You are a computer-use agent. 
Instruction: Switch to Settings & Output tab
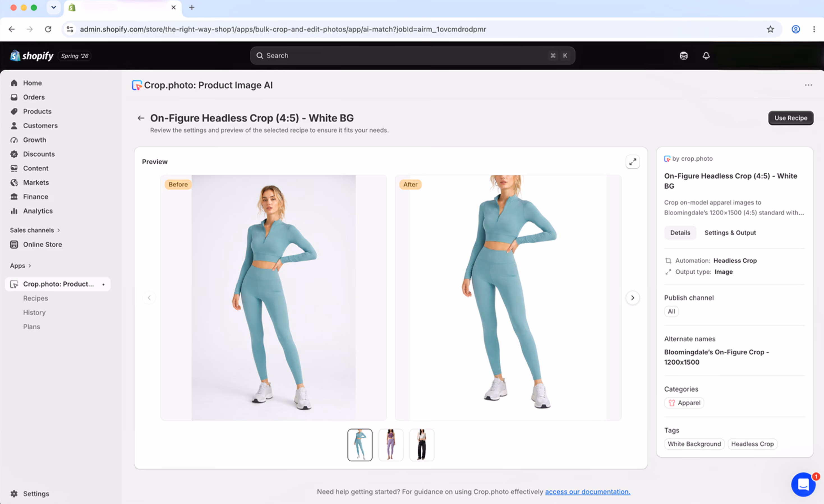tap(730, 233)
